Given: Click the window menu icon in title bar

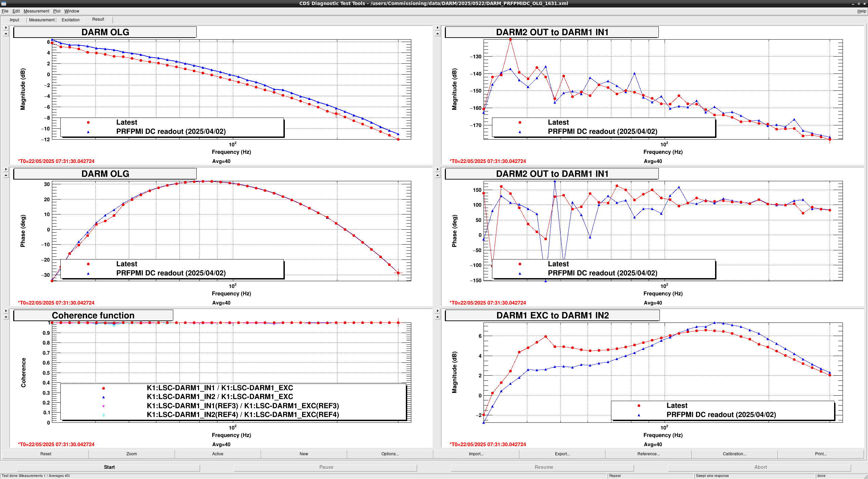Looking at the screenshot, I should pos(4,3).
